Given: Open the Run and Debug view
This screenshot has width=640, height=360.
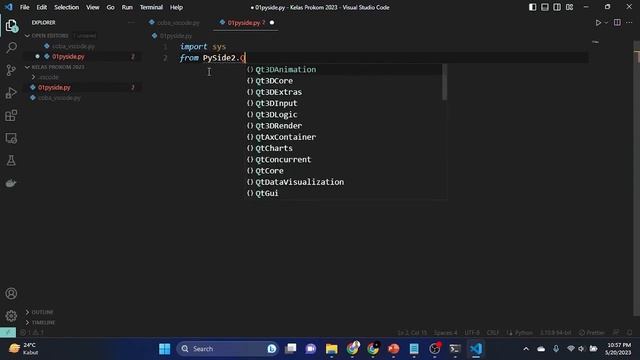Looking at the screenshot, I should pos(11,93).
